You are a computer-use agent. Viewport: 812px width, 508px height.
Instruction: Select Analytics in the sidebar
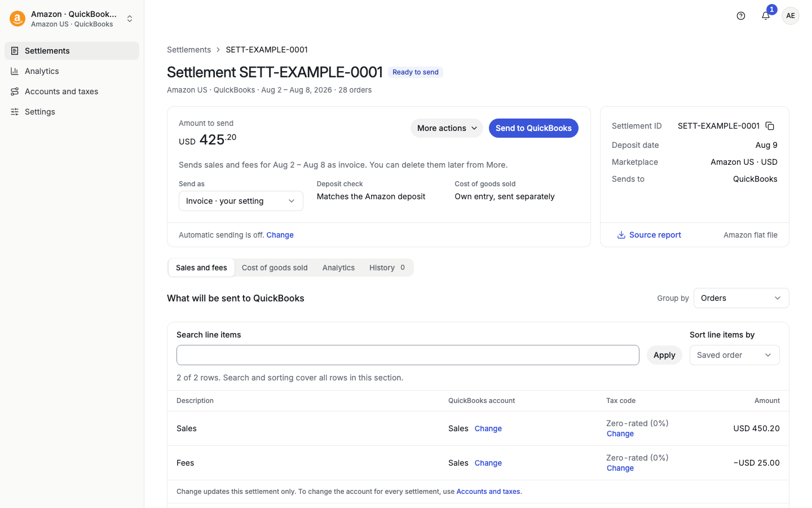72,71
